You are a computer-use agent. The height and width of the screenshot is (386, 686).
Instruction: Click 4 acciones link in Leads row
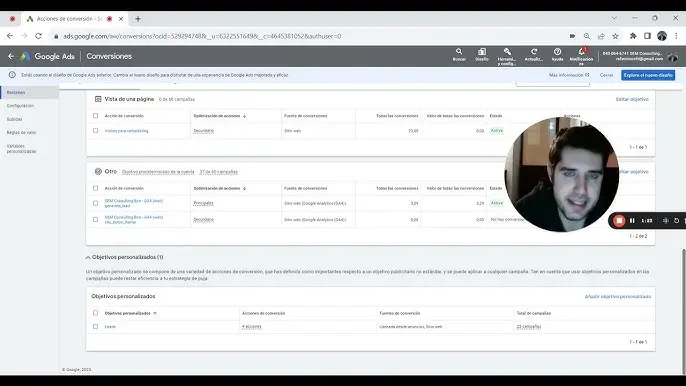pyautogui.click(x=252, y=326)
